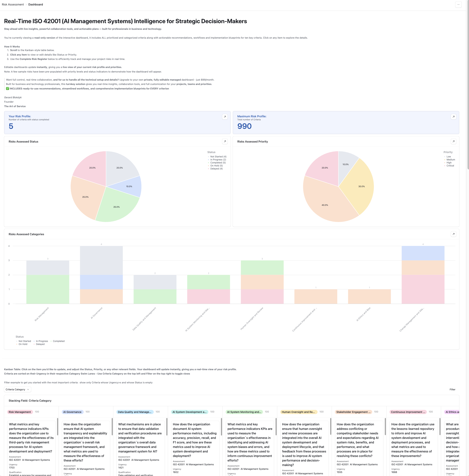Toggle the Delayed status in Categories legend
Viewport: 469px width, 476px height.
pyautogui.click(x=40, y=344)
